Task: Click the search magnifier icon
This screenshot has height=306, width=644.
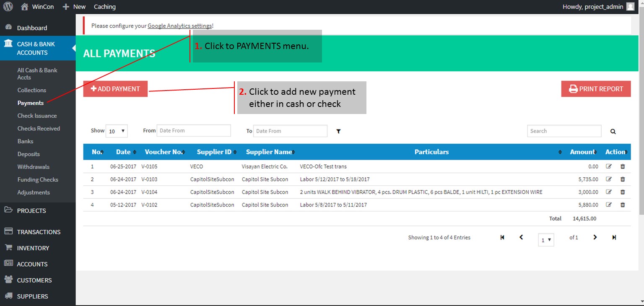Action: pyautogui.click(x=613, y=131)
